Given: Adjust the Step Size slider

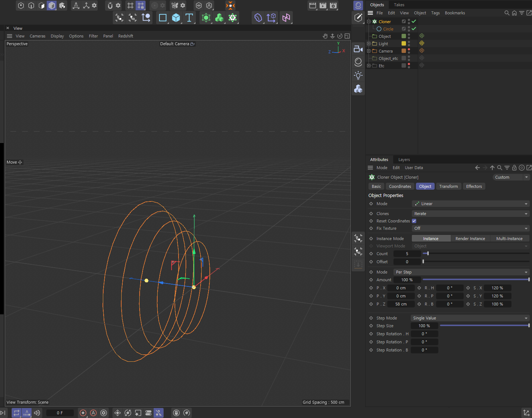Looking at the screenshot, I should tap(485, 325).
